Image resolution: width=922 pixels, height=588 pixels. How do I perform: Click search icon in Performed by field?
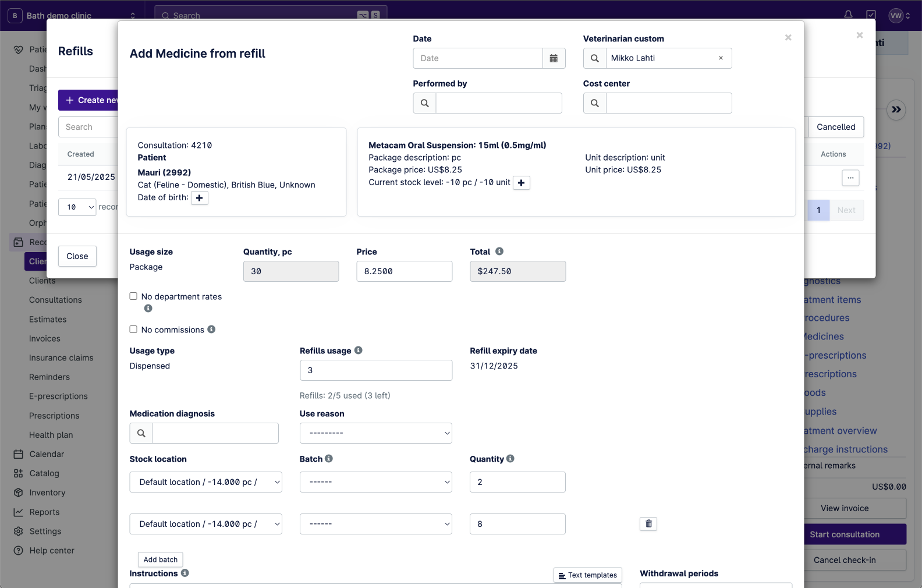tap(425, 103)
